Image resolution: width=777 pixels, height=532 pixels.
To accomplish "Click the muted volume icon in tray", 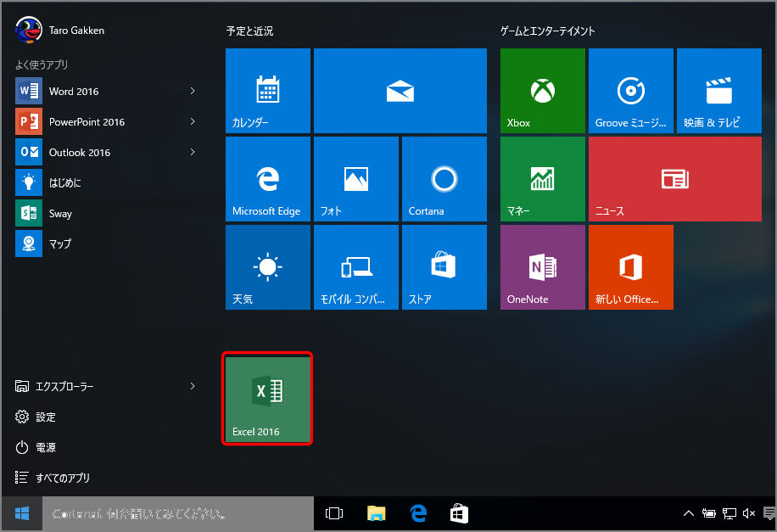I will point(749,513).
